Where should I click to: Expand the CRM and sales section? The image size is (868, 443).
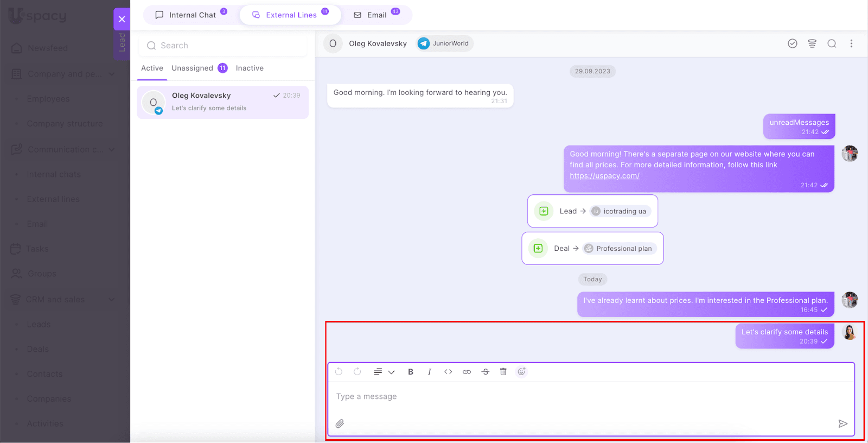(112, 300)
